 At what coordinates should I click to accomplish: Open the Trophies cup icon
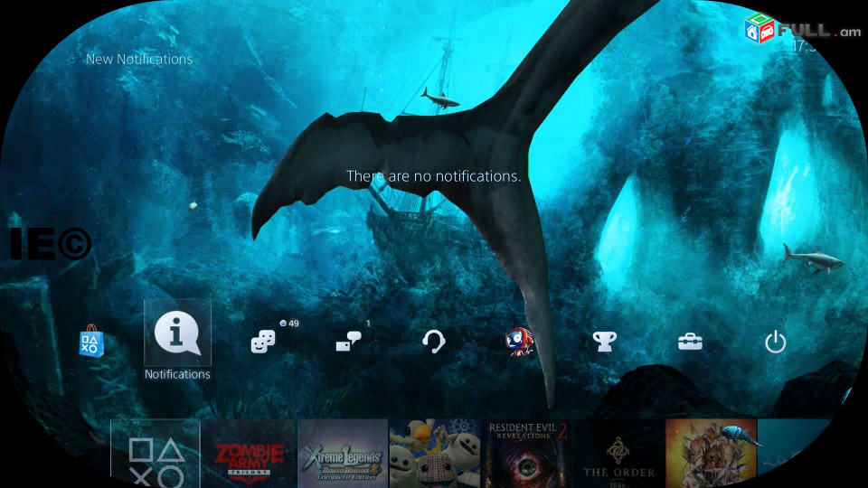605,342
